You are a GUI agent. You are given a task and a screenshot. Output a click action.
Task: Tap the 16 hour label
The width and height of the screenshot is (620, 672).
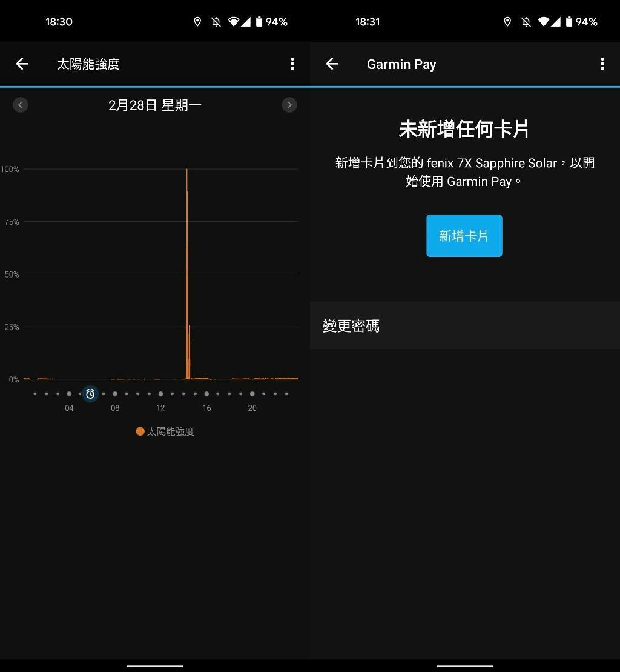pos(207,408)
